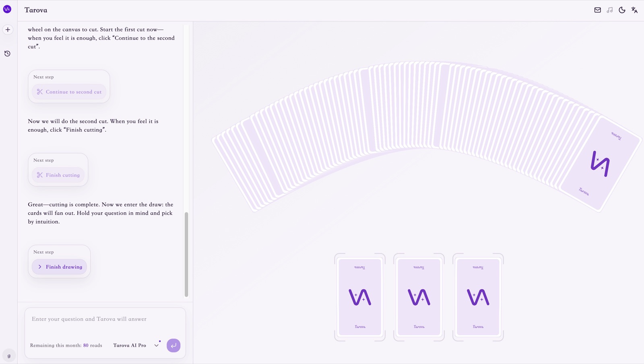Start a new reading with plus icon
Screen dimensions: 644x364
tap(8, 29)
